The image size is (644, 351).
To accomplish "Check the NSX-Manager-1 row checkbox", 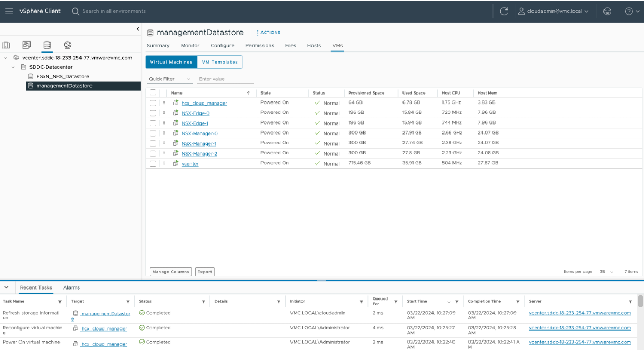I will pyautogui.click(x=153, y=143).
